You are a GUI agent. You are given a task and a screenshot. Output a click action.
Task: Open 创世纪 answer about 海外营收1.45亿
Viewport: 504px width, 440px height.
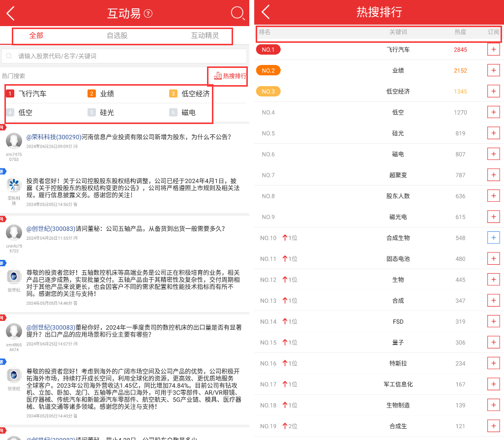tap(134, 389)
